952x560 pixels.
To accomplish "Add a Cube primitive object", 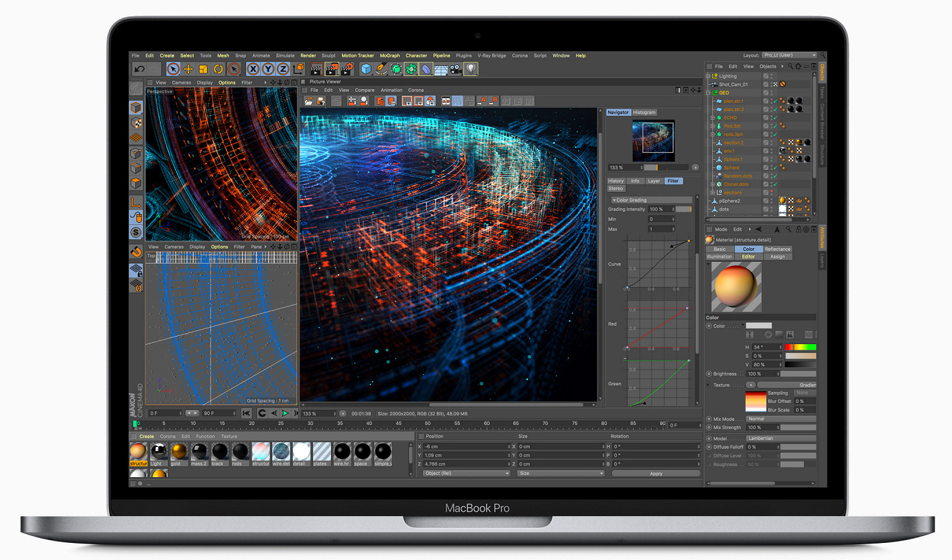I will [x=367, y=69].
